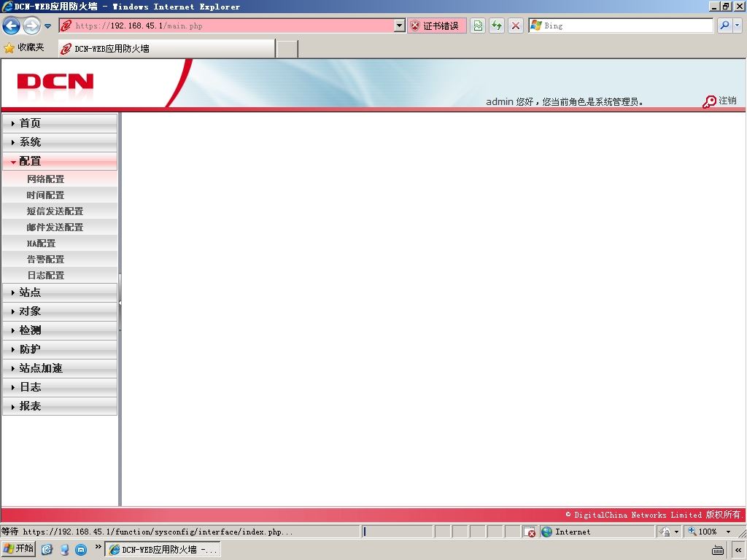Expand the 首页 menu section
Image resolution: width=747 pixels, height=560 pixels.
[60, 122]
